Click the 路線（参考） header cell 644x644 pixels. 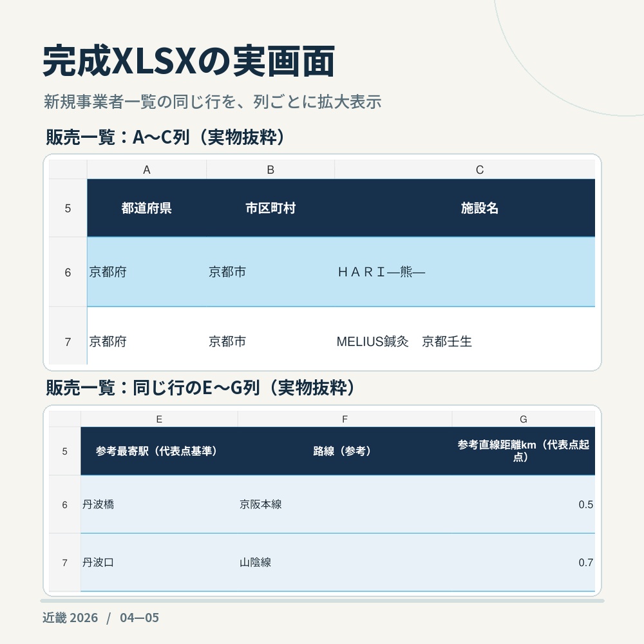click(x=345, y=451)
